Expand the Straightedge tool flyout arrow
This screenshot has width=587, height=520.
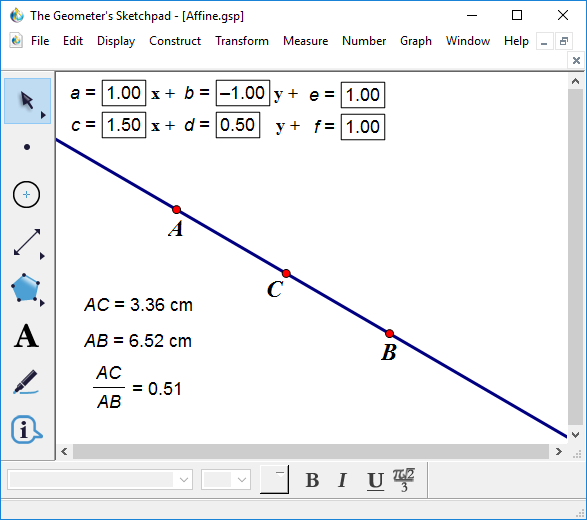tap(42, 256)
